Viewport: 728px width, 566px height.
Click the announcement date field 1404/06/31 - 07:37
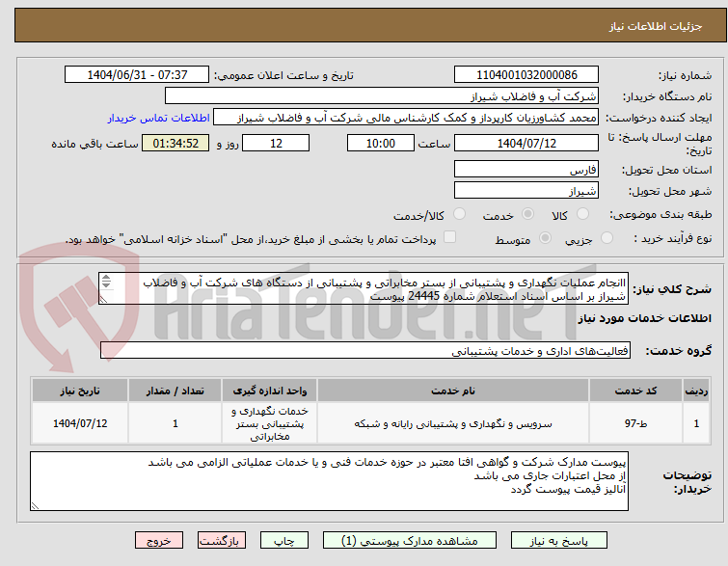(x=137, y=75)
